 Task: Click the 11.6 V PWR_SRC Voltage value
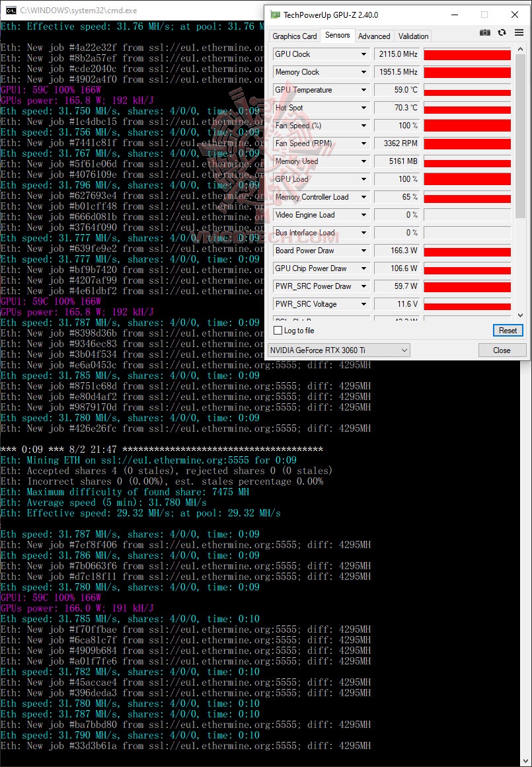[x=396, y=304]
